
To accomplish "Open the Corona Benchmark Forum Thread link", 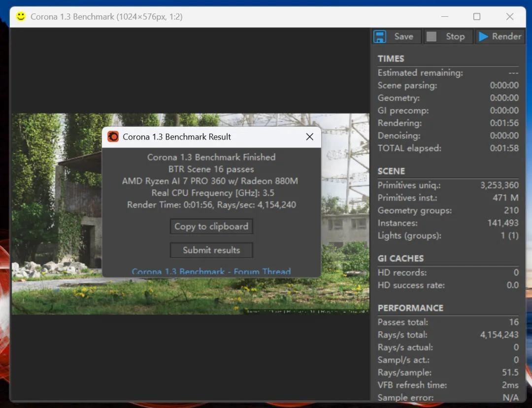I will click(211, 272).
